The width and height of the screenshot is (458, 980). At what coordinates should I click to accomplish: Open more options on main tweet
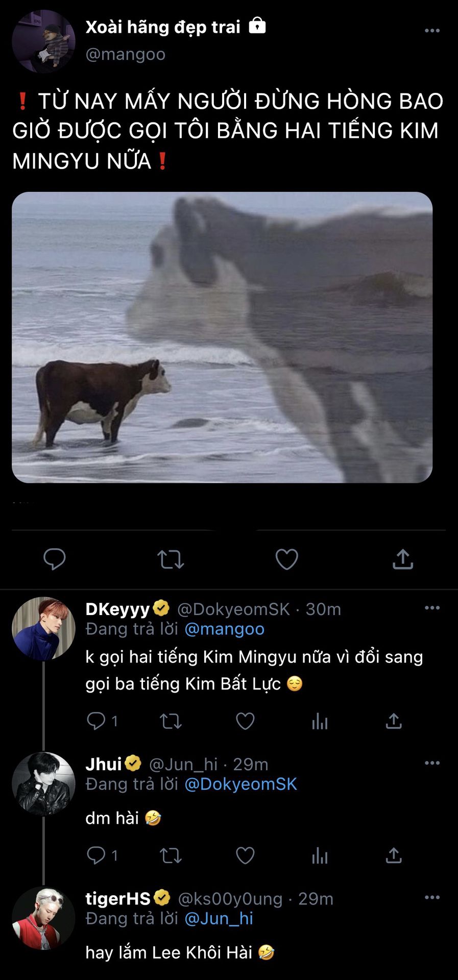[x=432, y=31]
